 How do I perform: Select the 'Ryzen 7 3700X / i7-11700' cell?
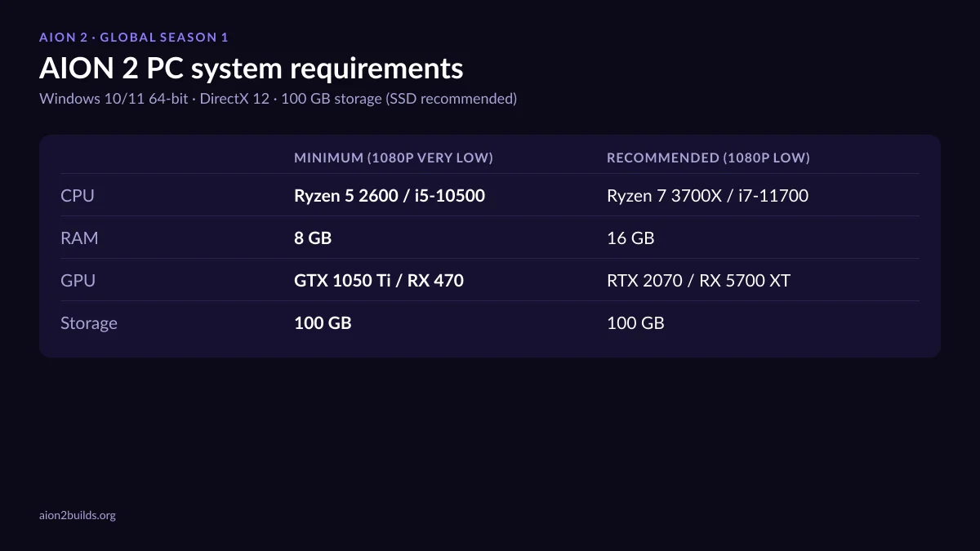(707, 196)
